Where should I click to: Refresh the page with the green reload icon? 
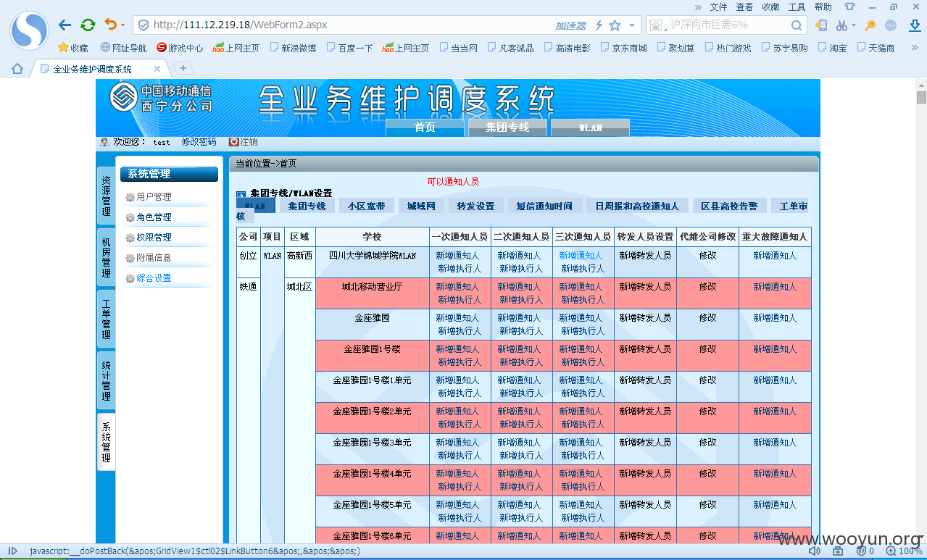(88, 25)
